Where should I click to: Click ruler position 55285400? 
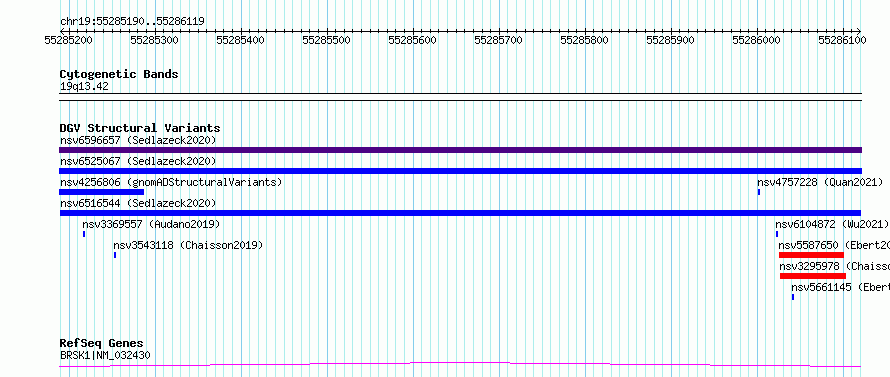(241, 40)
